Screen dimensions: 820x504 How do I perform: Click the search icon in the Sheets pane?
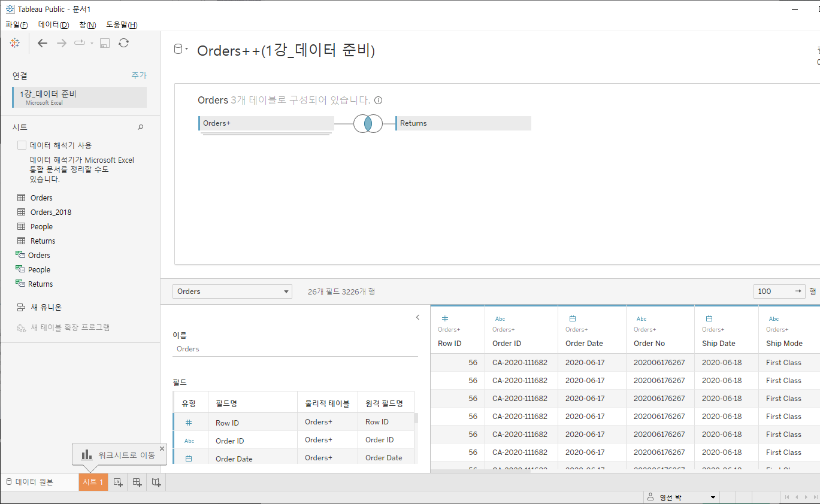point(141,127)
